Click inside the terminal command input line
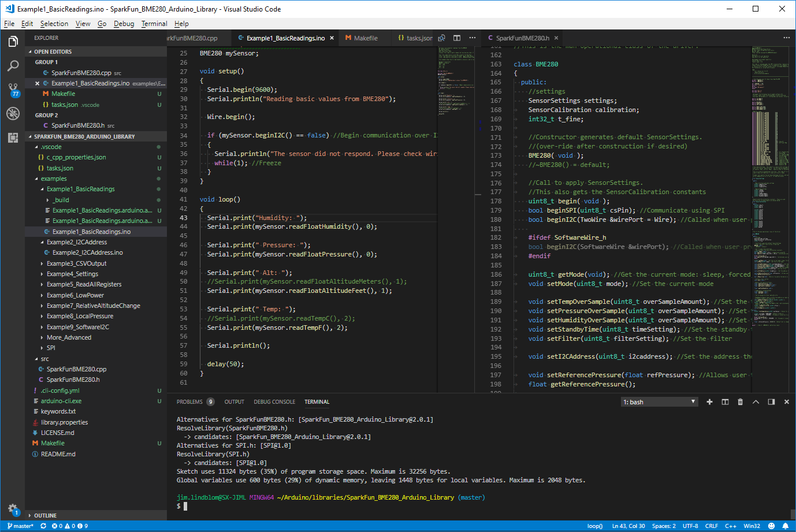This screenshot has width=796, height=532. coord(347,506)
